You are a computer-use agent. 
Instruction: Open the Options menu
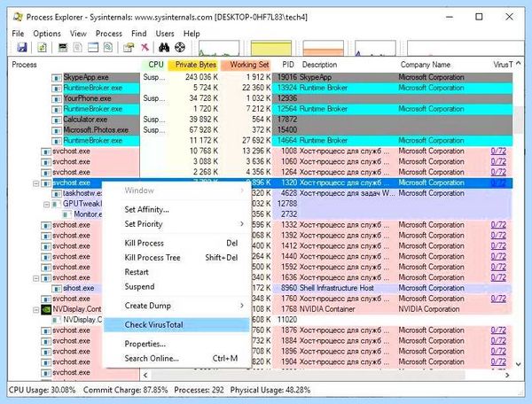pyautogui.click(x=47, y=34)
